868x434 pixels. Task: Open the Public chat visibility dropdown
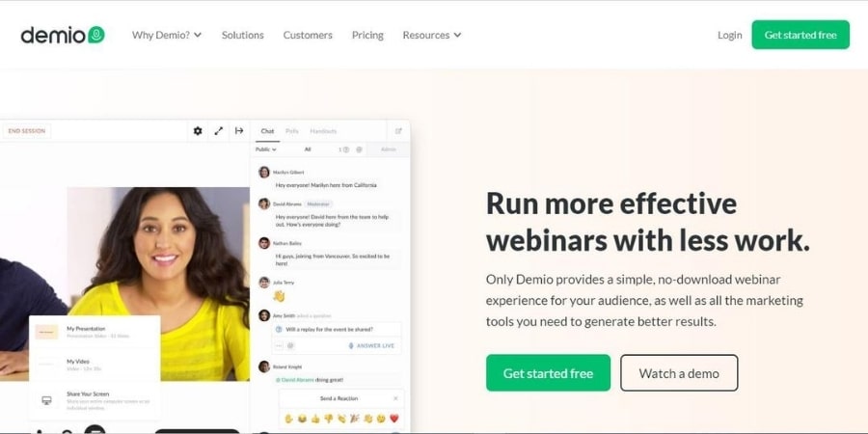click(266, 149)
